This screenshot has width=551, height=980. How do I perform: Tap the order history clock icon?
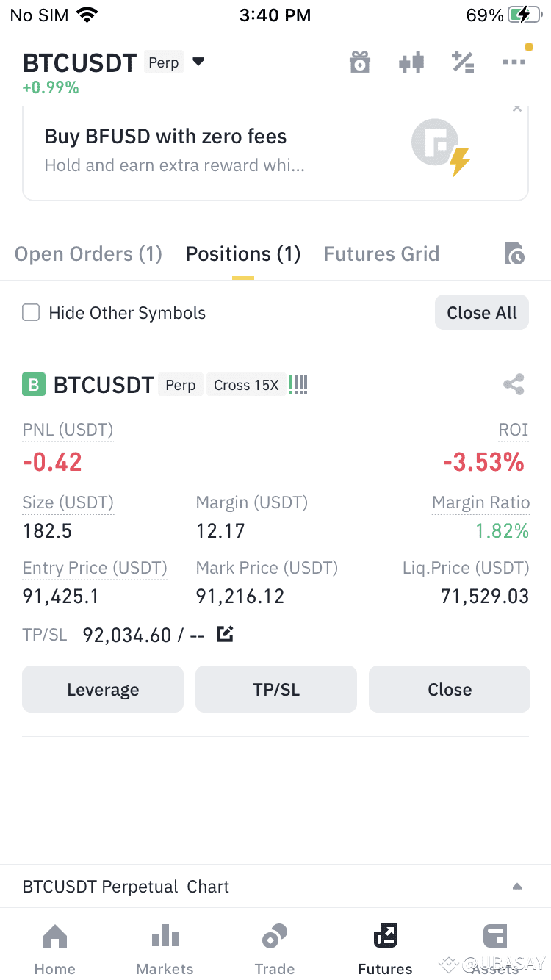[514, 253]
